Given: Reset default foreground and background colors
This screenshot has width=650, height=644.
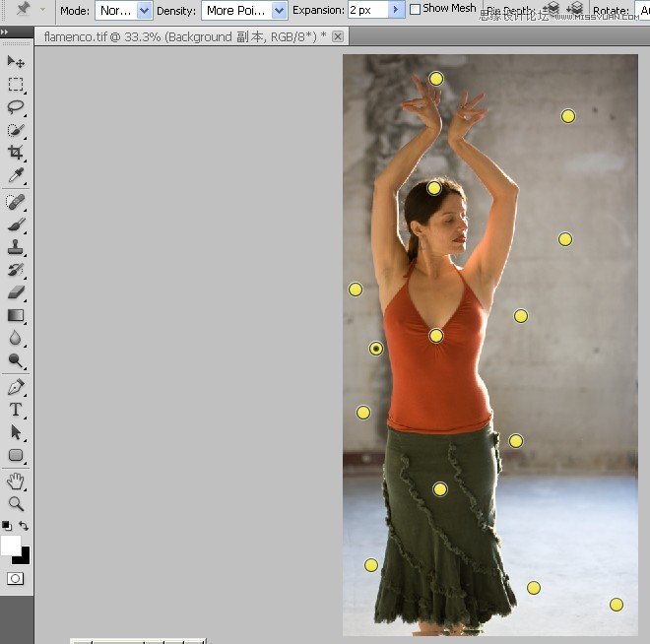Looking at the screenshot, I should (6, 526).
